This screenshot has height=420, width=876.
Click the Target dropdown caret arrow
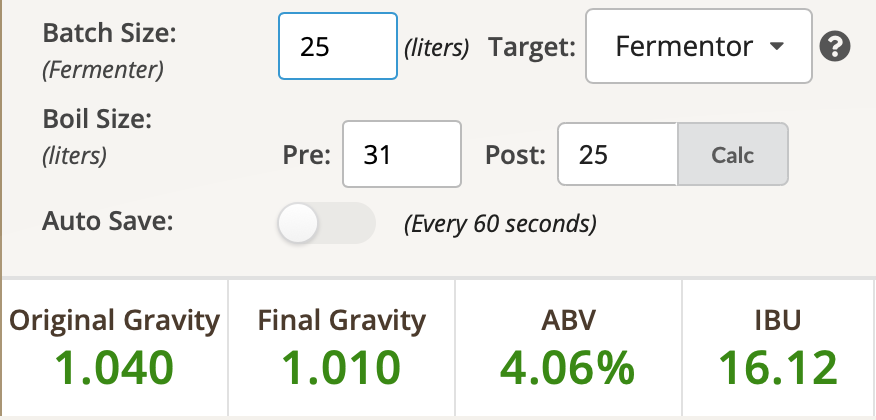[x=777, y=46]
